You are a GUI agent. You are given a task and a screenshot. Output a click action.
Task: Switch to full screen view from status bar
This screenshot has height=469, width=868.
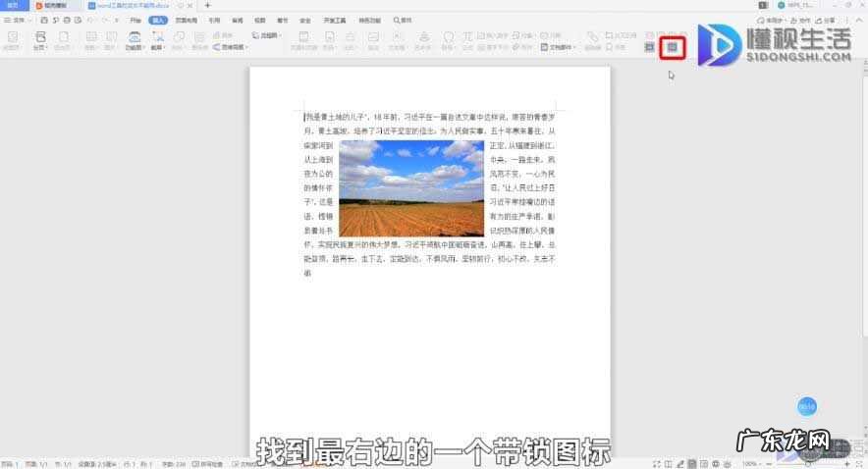pos(657,464)
